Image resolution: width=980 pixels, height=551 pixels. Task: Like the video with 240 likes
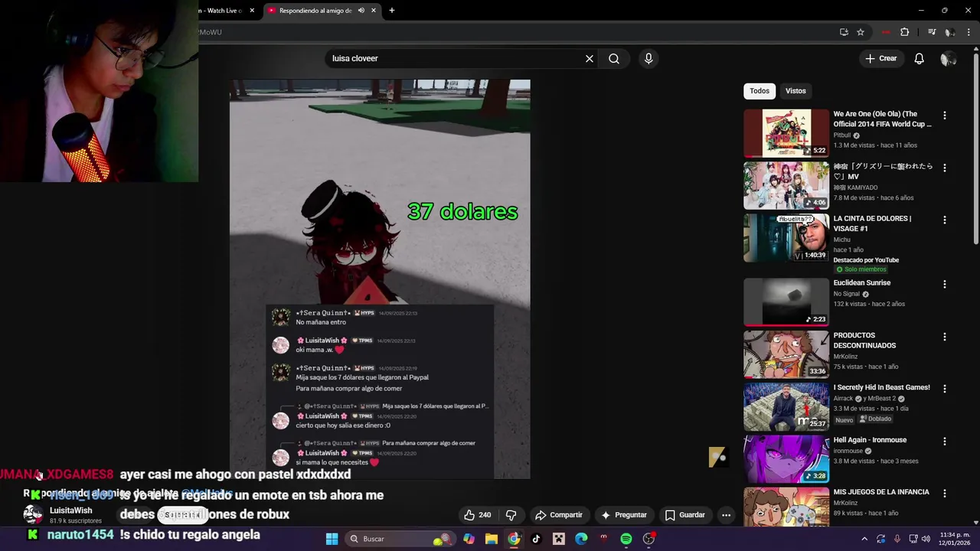tap(477, 515)
